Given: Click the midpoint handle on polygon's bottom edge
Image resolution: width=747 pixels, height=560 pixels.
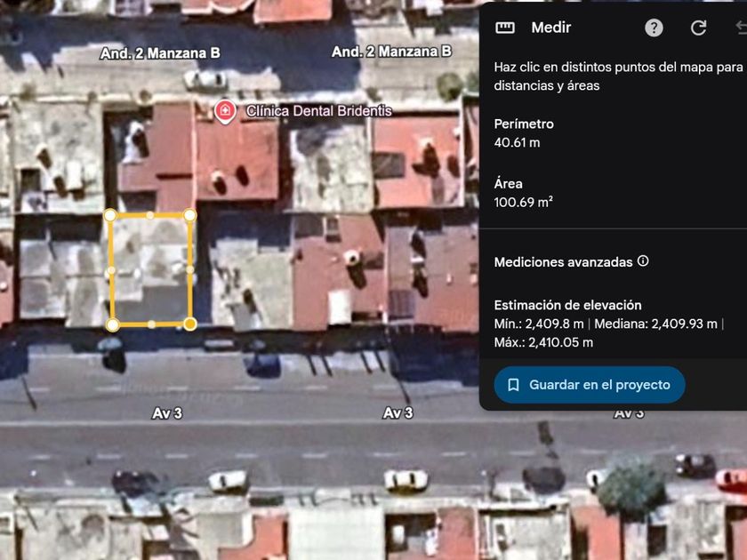Looking at the screenshot, I should click(x=151, y=324).
